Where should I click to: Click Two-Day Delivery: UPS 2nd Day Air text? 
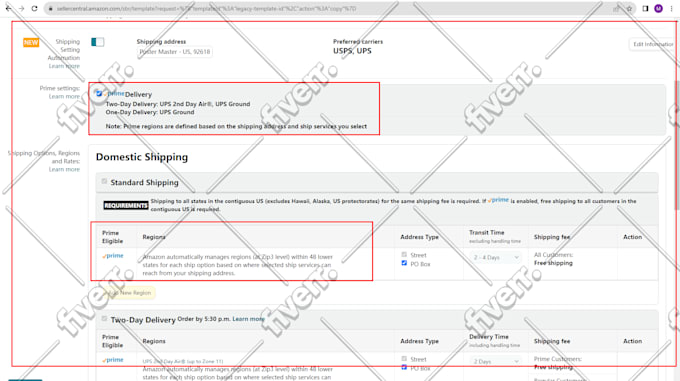[178, 104]
